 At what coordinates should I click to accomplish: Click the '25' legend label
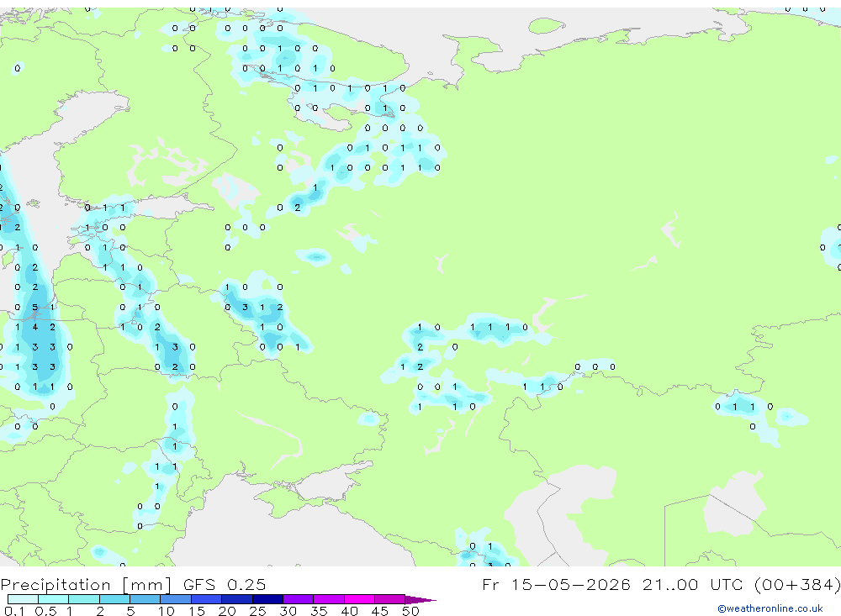pos(258,611)
